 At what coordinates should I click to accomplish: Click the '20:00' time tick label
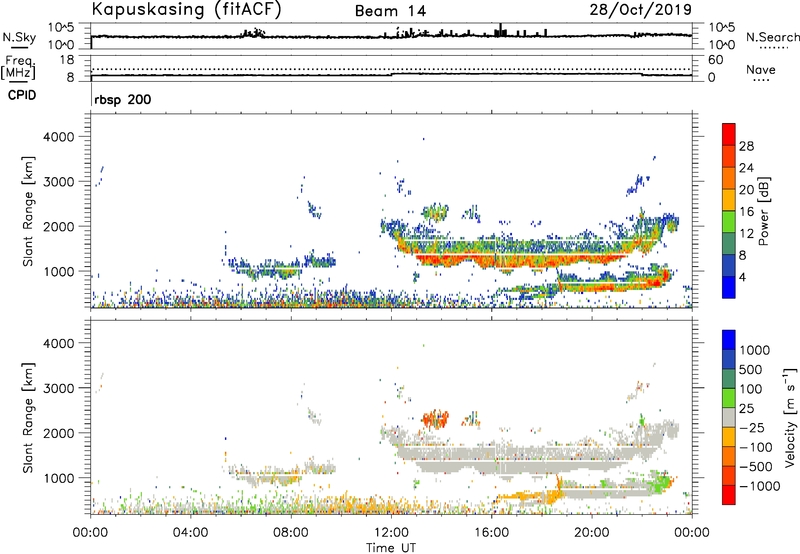pos(592,533)
